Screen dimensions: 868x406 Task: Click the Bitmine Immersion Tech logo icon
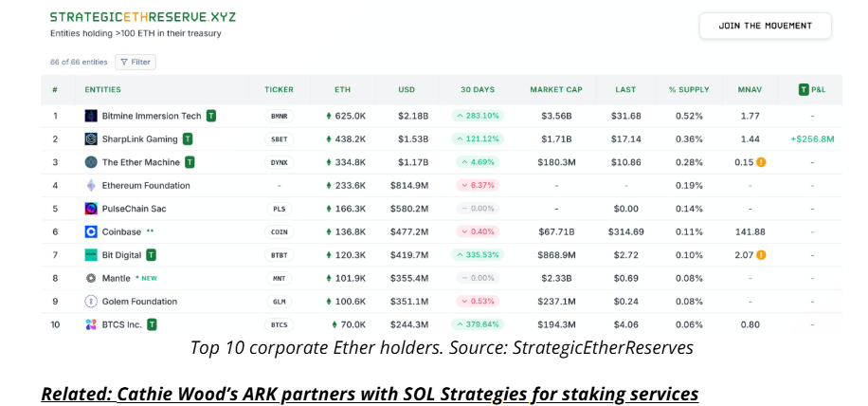[x=91, y=116]
